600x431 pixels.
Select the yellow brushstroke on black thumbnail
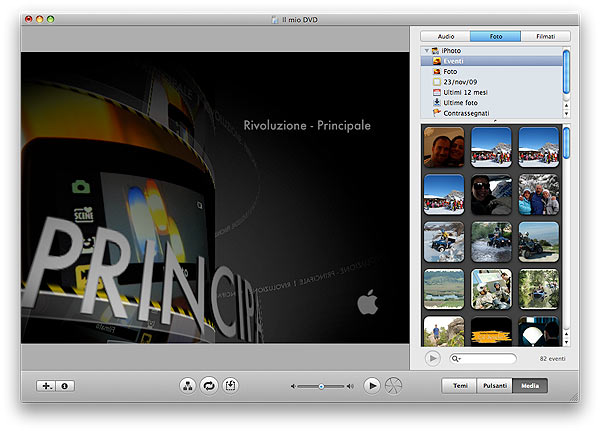(491, 331)
